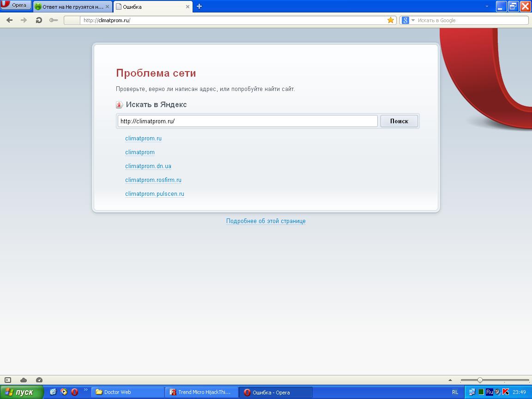Viewport: 532px width, 399px height.
Task: Open Opera Link cloud icon
Action: (24, 380)
